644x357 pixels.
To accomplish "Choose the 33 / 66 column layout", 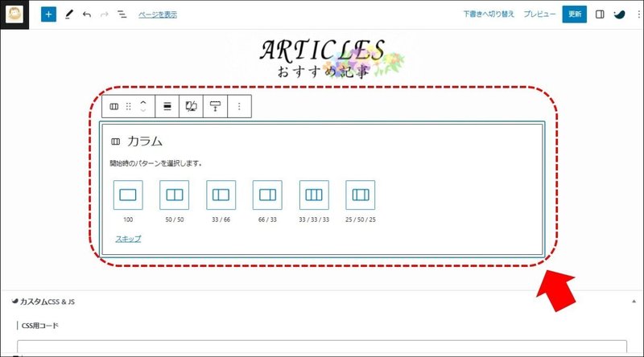I will coord(221,195).
